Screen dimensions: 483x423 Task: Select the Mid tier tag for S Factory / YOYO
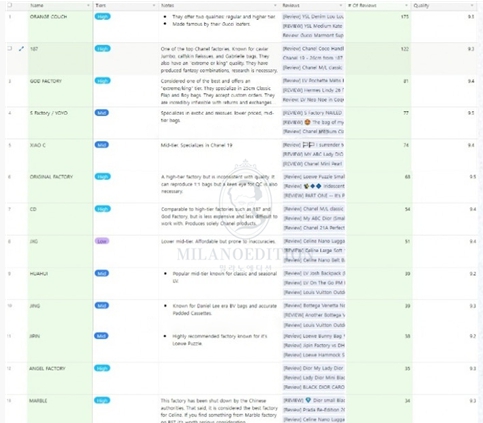pyautogui.click(x=102, y=113)
